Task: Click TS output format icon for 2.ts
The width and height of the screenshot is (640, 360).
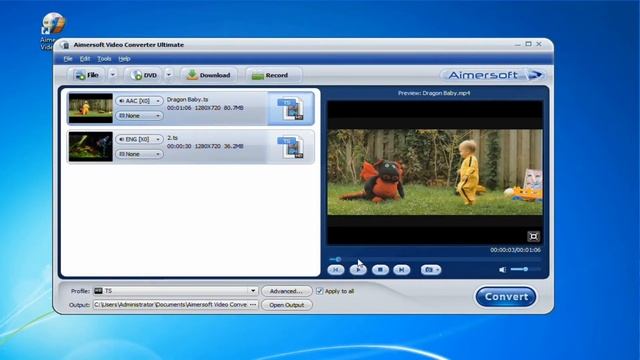Action: tap(291, 147)
